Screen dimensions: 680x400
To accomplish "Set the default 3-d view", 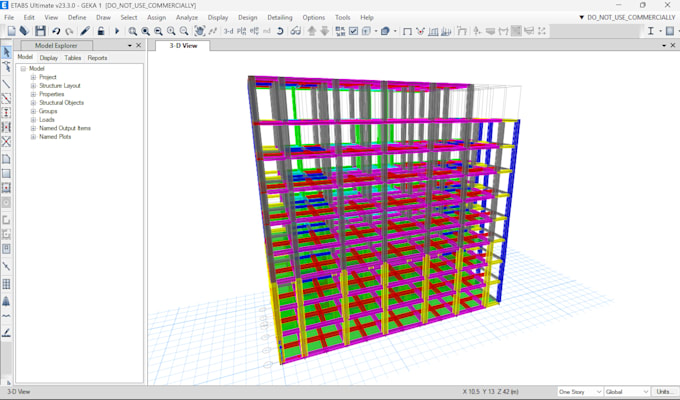I will (229, 31).
